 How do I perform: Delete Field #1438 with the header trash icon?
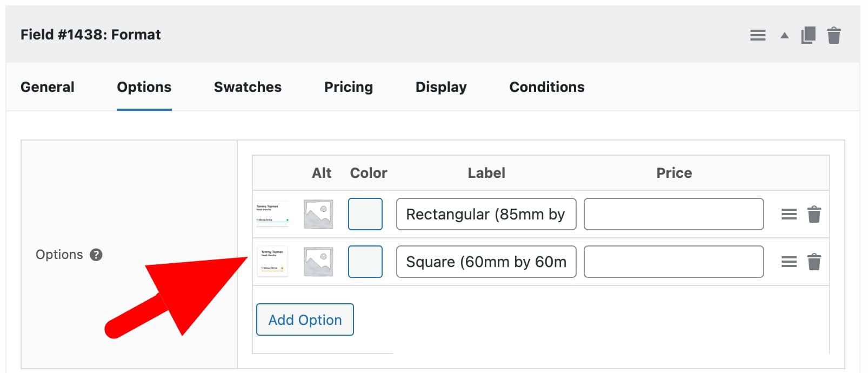click(833, 35)
